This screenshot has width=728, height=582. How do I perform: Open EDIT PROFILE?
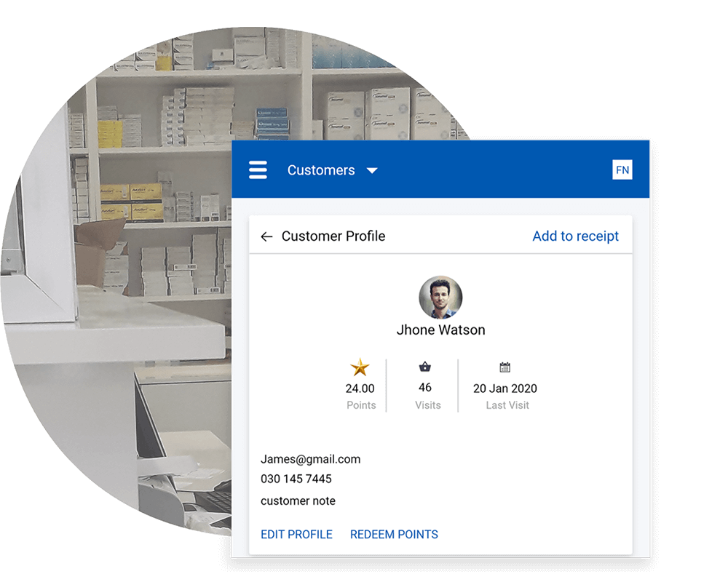coord(297,535)
